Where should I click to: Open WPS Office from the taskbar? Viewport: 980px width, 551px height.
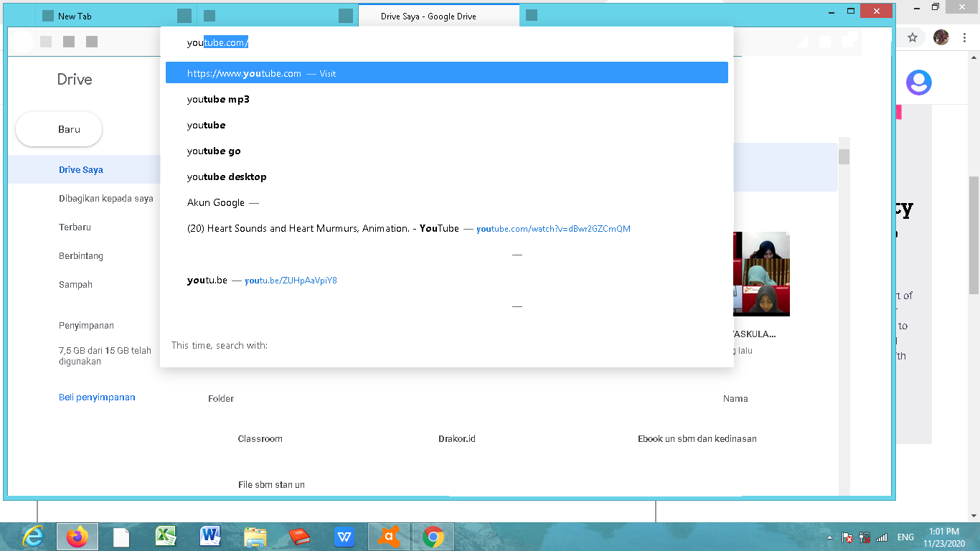344,537
